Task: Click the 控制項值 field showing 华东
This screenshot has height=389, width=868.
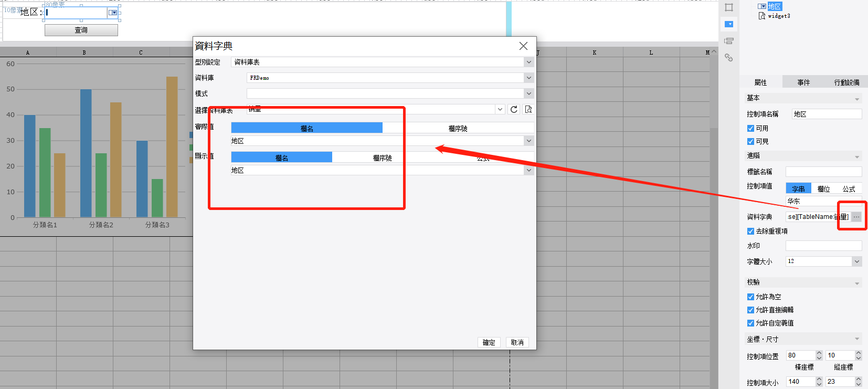Action: (x=823, y=201)
